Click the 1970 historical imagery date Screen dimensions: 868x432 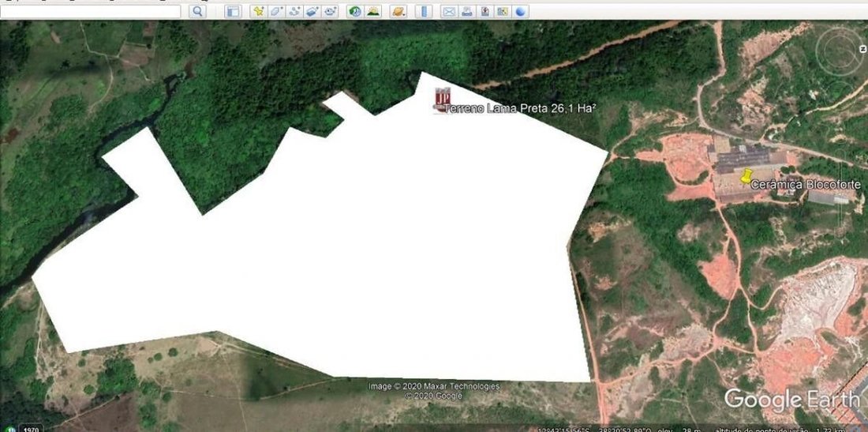pos(31,429)
